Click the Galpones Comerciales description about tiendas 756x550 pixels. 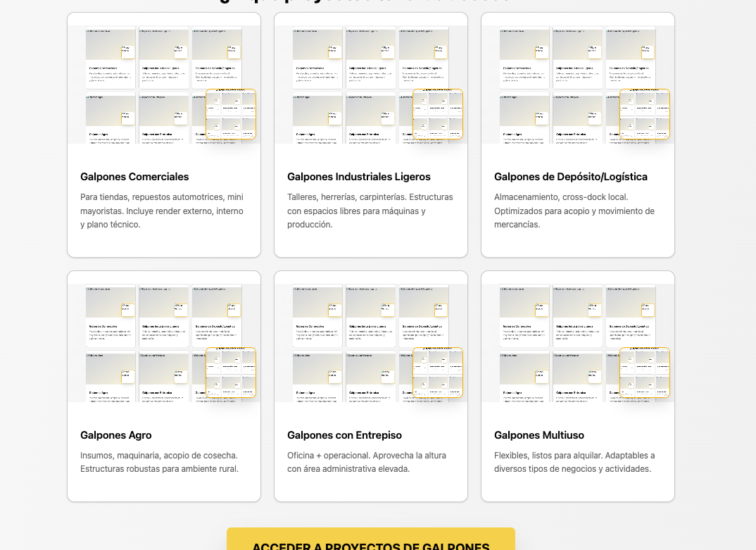(162, 211)
